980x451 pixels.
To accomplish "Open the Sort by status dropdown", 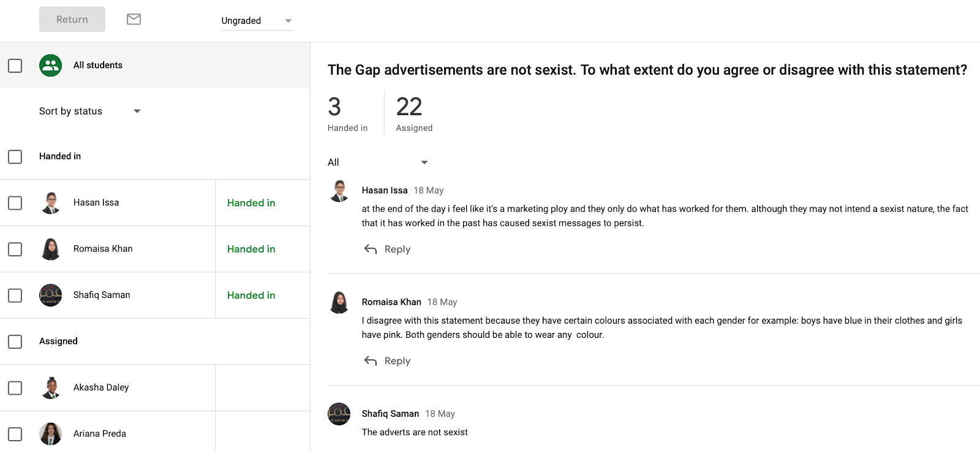I will tap(90, 111).
